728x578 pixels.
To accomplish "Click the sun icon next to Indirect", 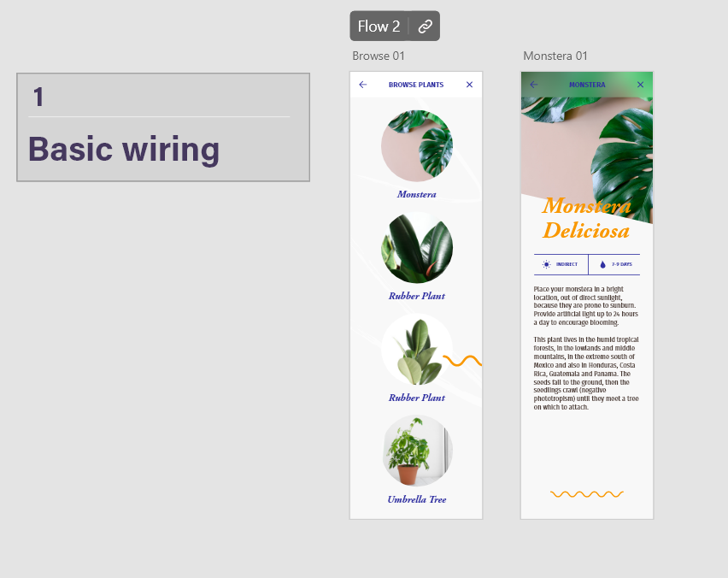I will 547,265.
